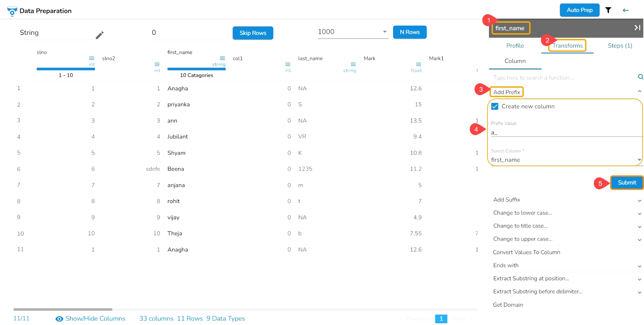
Task: Select Convert Values To Column function
Action: [x=526, y=252]
